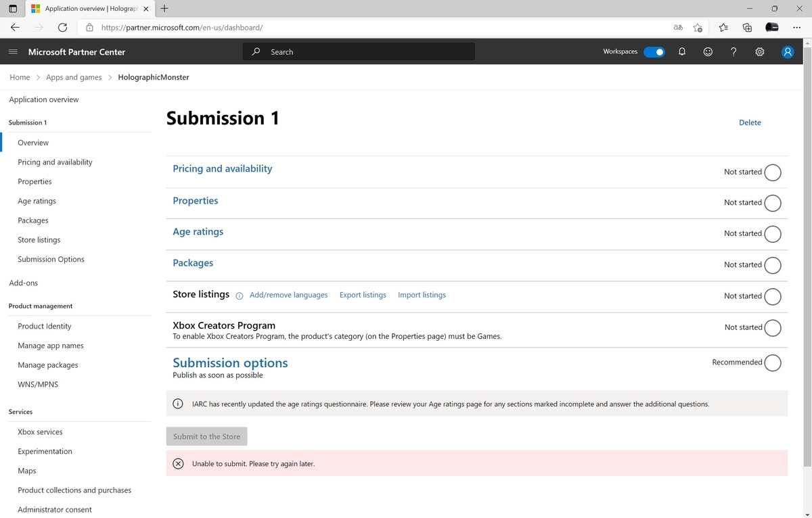Open Packages sidebar item
Screen dimensions: 812x518
(x=33, y=220)
